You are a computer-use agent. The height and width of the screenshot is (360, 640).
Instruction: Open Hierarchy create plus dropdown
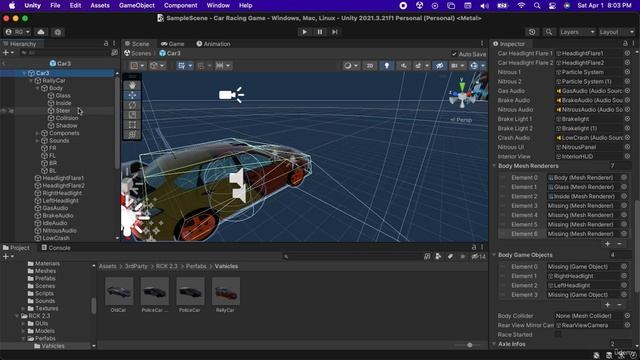click(x=8, y=53)
